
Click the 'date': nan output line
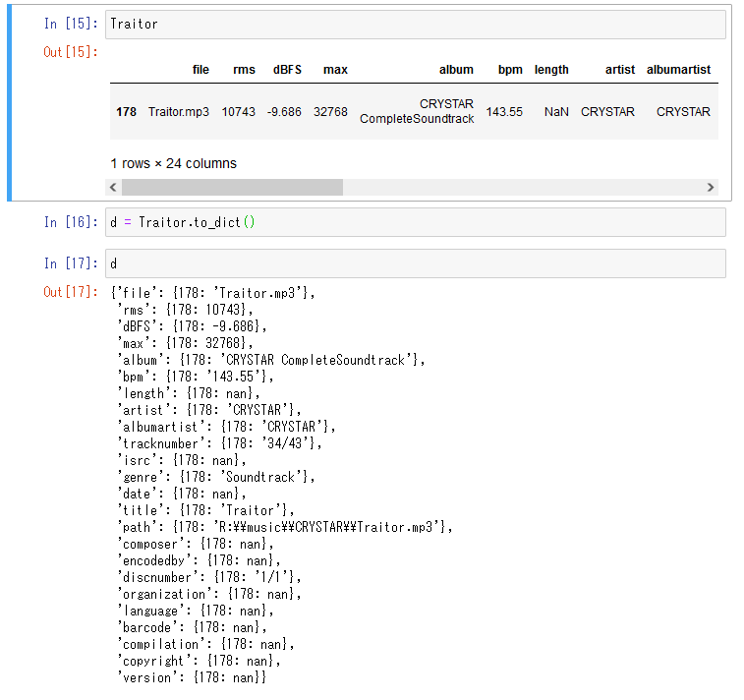click(x=182, y=494)
